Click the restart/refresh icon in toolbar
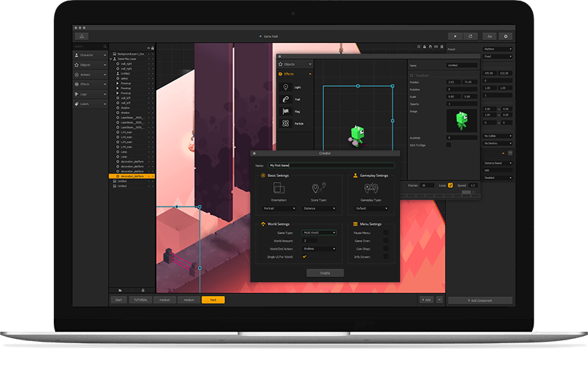The image size is (588, 379). tap(471, 36)
